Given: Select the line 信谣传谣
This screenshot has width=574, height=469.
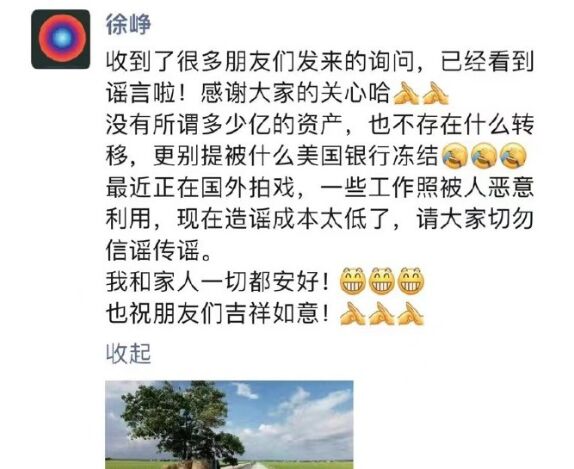Looking at the screenshot, I should point(159,251).
